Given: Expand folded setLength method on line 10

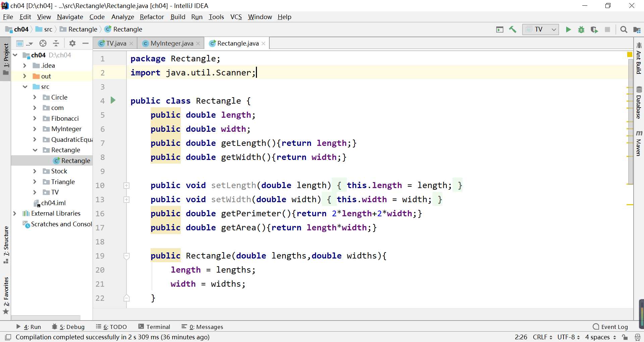Looking at the screenshot, I should click(x=126, y=185).
